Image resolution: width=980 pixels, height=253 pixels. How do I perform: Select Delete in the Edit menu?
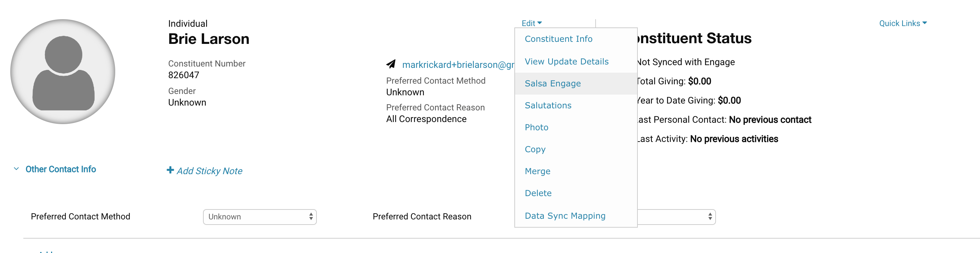coord(538,193)
